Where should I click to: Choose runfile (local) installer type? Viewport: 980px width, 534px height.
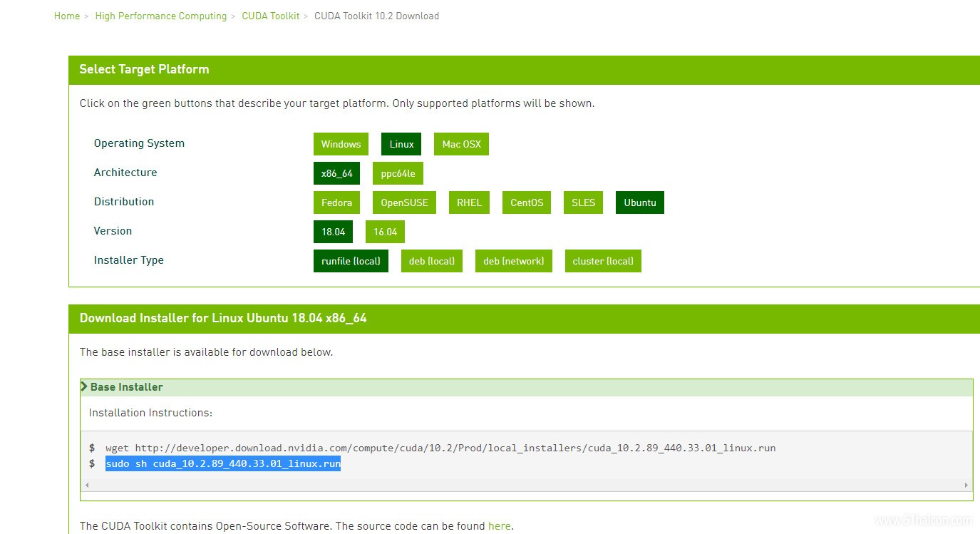pyautogui.click(x=351, y=261)
